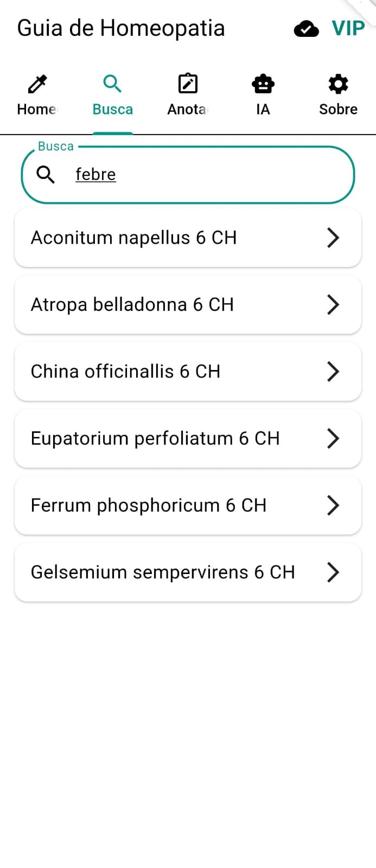The image size is (376, 868).
Task: Open Aconitum napellus 6 CH entry
Action: tap(188, 238)
